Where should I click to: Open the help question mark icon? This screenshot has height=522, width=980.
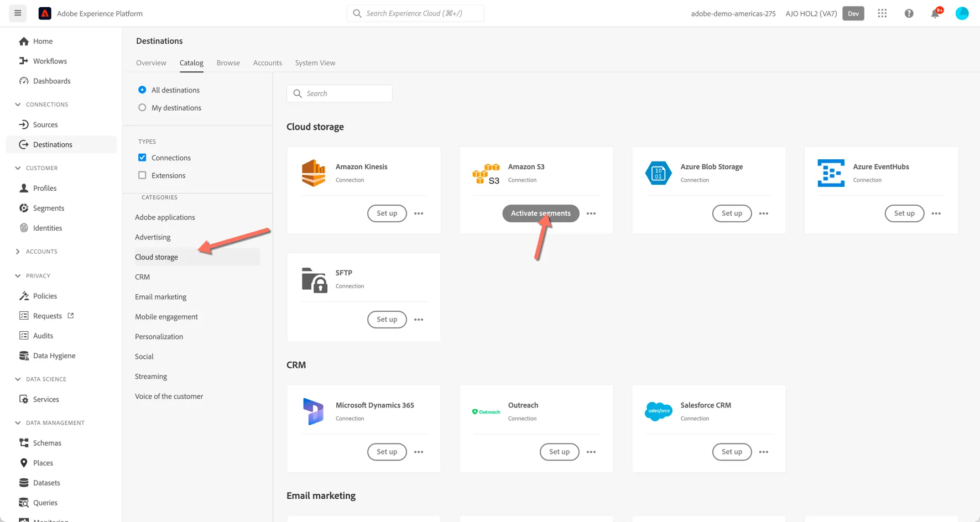pos(909,13)
